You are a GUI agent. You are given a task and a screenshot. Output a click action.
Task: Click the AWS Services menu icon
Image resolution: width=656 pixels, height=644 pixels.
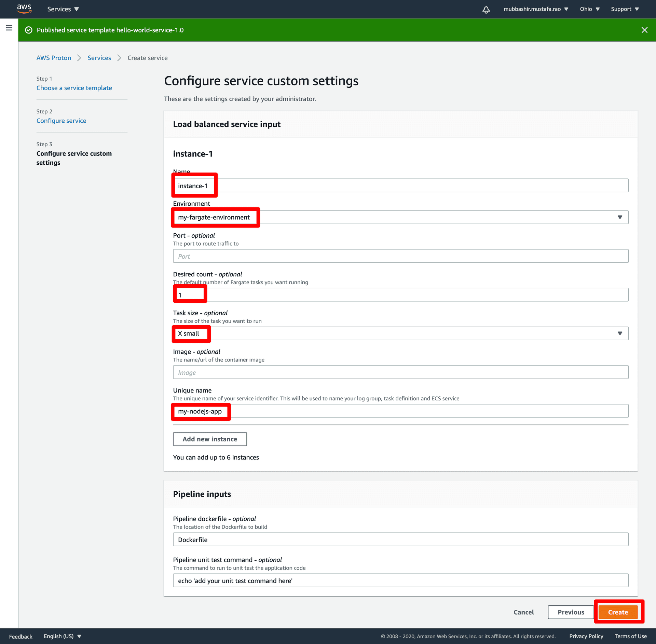(x=64, y=9)
